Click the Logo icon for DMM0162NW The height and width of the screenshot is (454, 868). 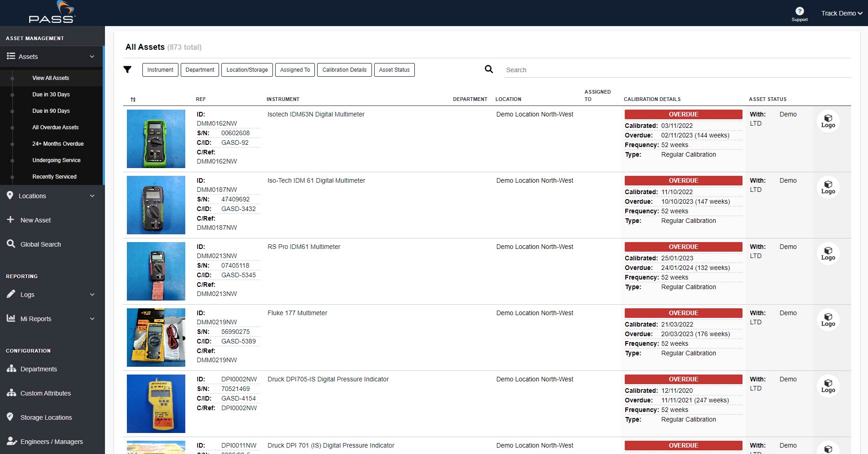point(828,121)
